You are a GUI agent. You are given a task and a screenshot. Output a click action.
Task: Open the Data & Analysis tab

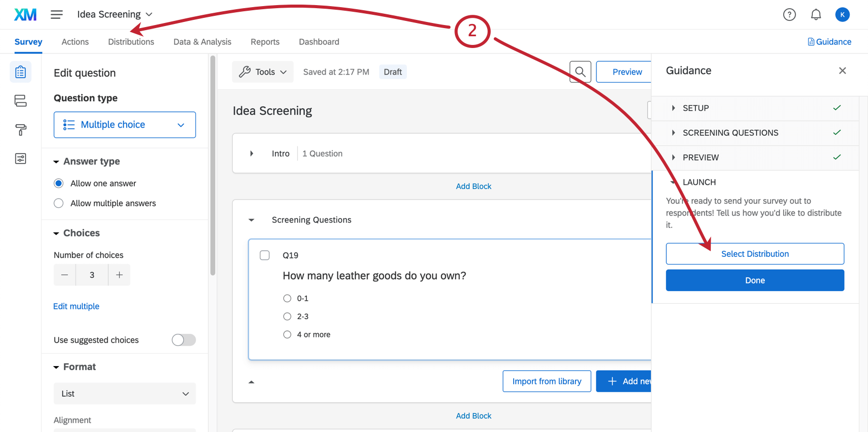tap(202, 42)
